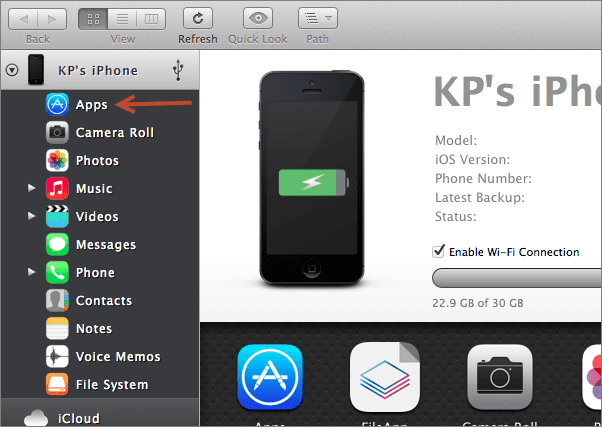The width and height of the screenshot is (602, 427).
Task: Click the Videos clapperboard icon
Action: point(57,216)
